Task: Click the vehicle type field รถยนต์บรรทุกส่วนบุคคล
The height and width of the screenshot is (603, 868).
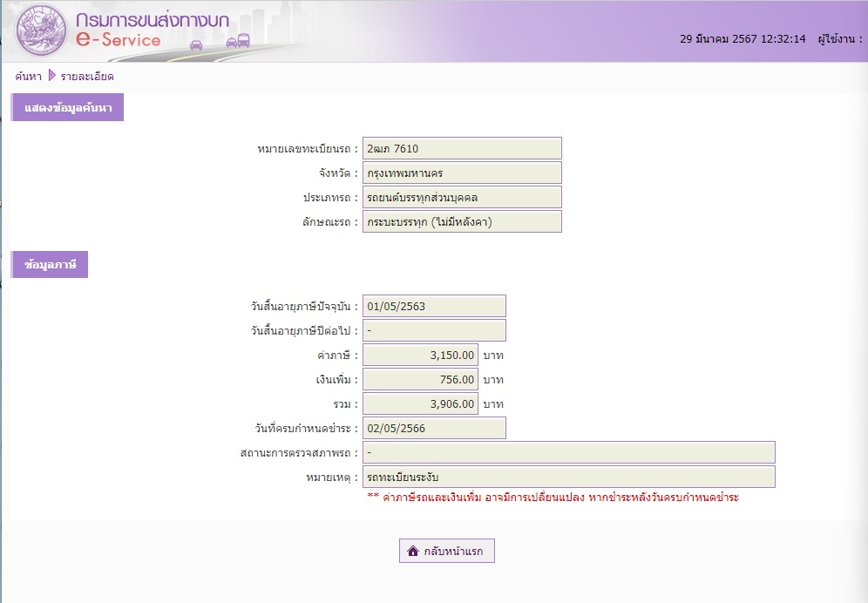Action: [x=462, y=197]
